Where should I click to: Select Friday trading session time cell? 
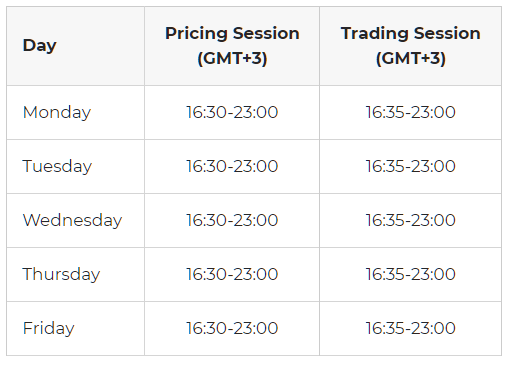coord(410,328)
